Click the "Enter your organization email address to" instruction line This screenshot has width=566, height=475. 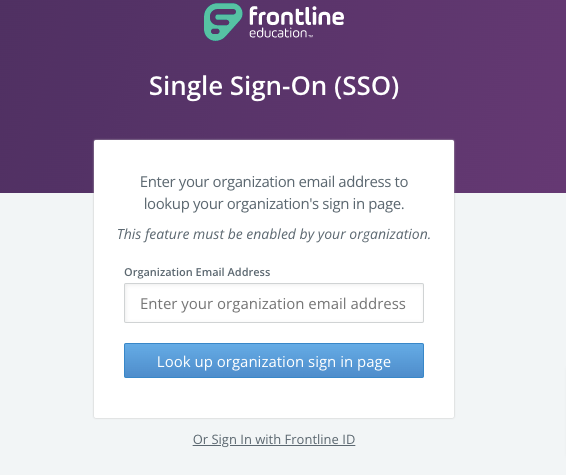[274, 182]
